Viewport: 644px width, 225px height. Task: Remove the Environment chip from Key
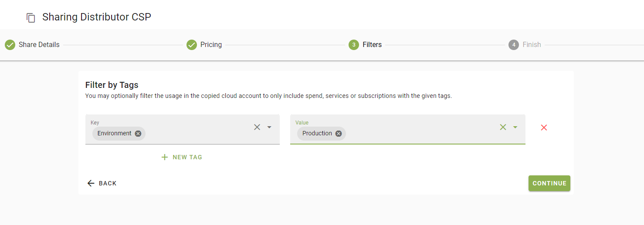(x=138, y=134)
